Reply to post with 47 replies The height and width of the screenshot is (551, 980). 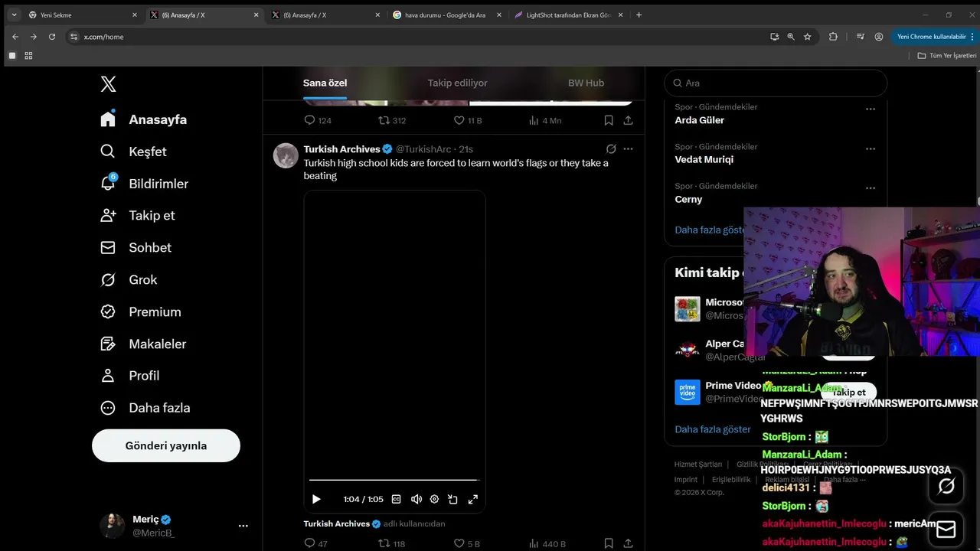(x=315, y=543)
